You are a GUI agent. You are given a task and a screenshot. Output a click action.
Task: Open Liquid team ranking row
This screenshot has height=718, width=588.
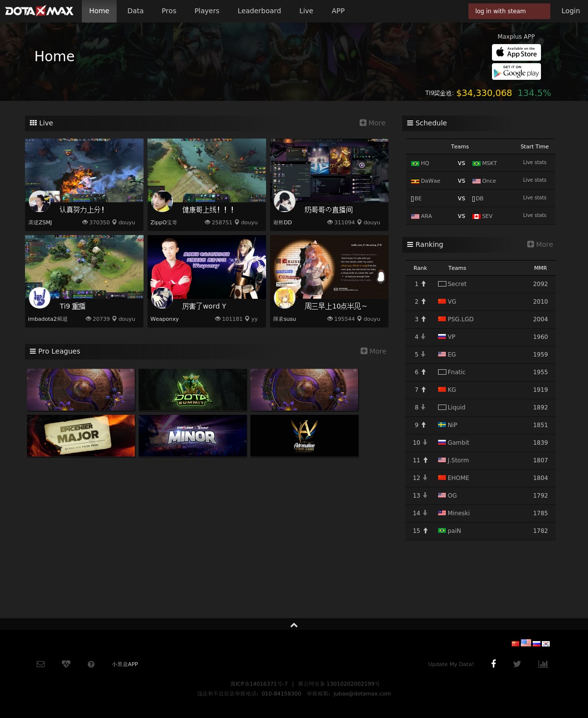click(x=480, y=407)
